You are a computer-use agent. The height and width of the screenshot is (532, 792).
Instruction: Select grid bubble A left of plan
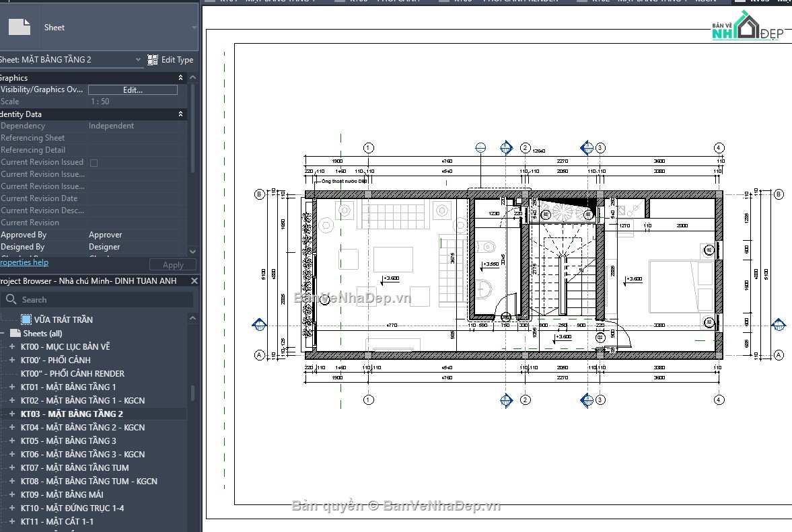(x=259, y=355)
